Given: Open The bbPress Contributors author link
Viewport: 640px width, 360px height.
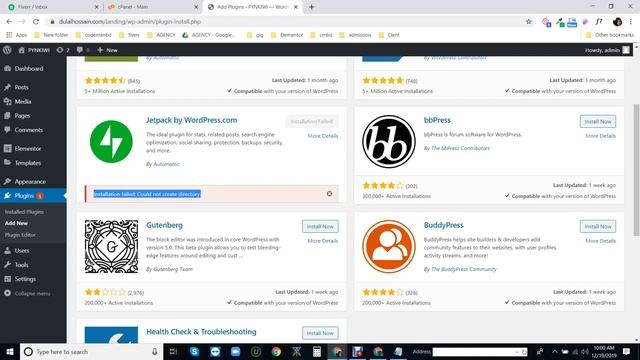Looking at the screenshot, I should tap(460, 148).
